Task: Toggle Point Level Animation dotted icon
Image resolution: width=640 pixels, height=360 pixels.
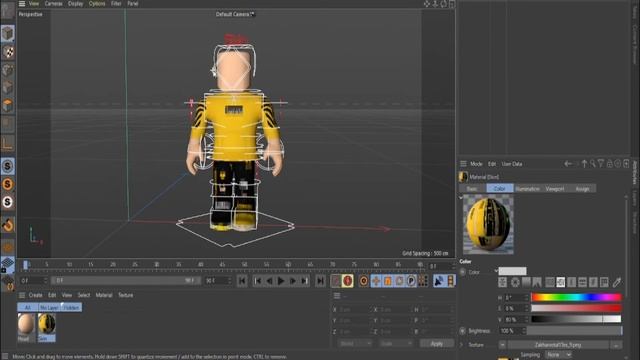Action: 423,281
